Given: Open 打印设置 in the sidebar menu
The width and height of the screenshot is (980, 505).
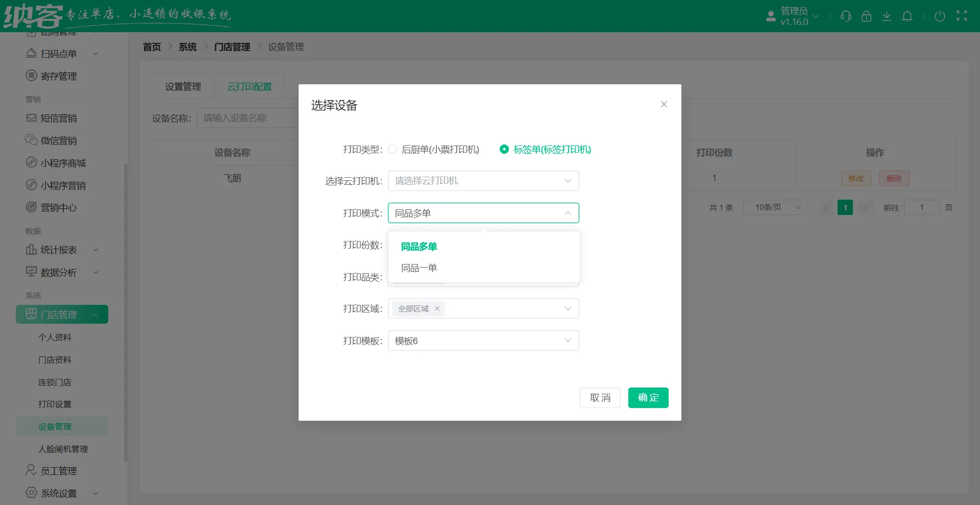Looking at the screenshot, I should tap(56, 404).
